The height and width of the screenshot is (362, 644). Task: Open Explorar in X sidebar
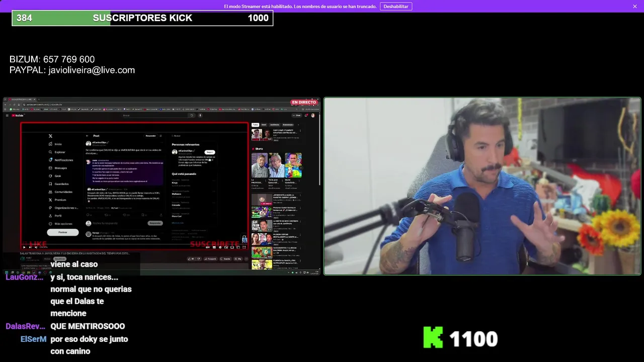tap(57, 152)
